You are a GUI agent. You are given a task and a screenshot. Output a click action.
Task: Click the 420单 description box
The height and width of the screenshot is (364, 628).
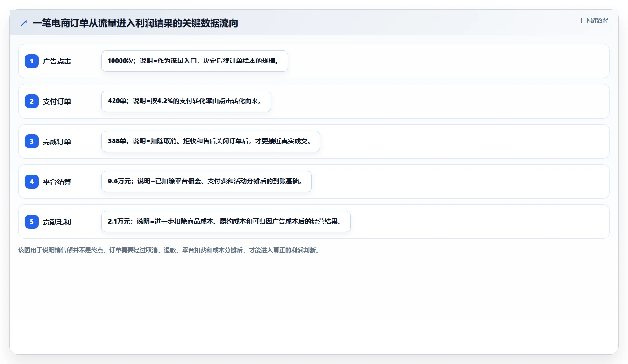pyautogui.click(x=186, y=101)
